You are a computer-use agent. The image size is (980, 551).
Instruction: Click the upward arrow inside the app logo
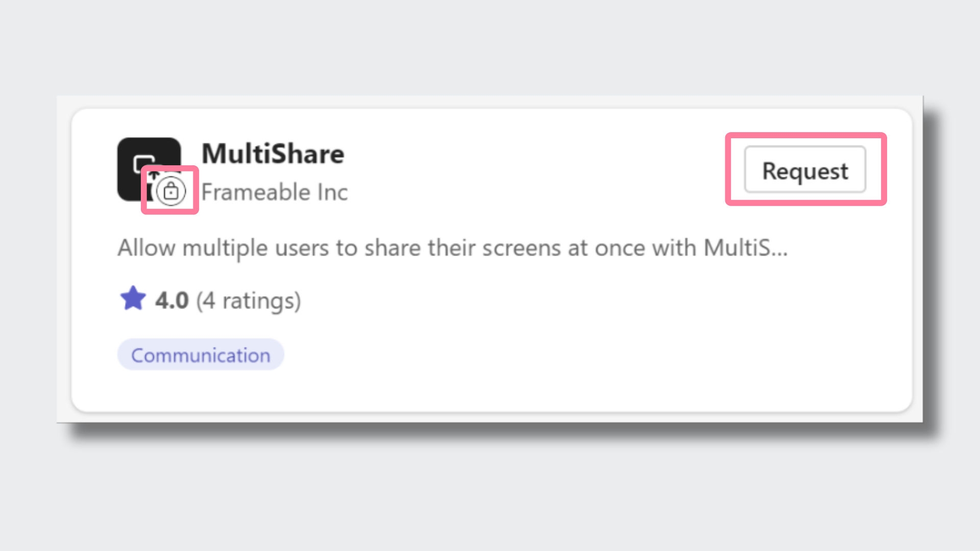pyautogui.click(x=154, y=176)
